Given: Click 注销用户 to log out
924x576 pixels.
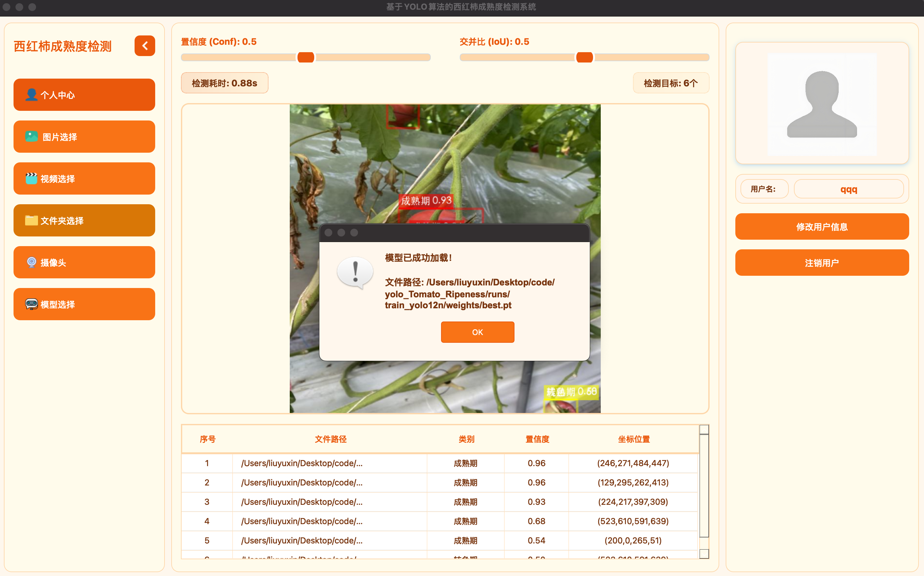Looking at the screenshot, I should pos(822,262).
